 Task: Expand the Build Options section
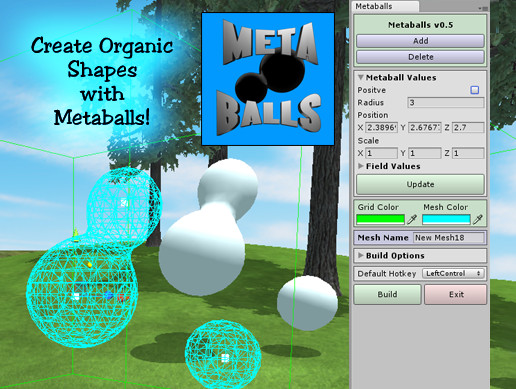[x=361, y=255]
